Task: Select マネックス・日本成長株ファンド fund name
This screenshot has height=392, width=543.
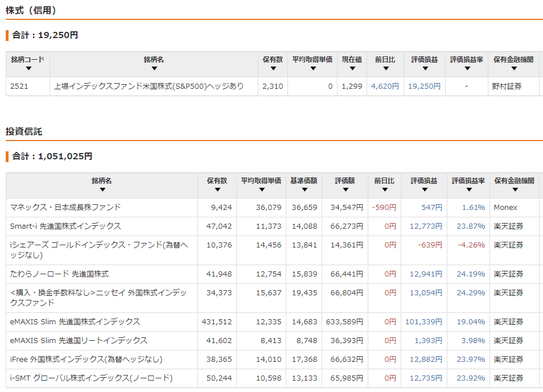Action: coord(65,208)
